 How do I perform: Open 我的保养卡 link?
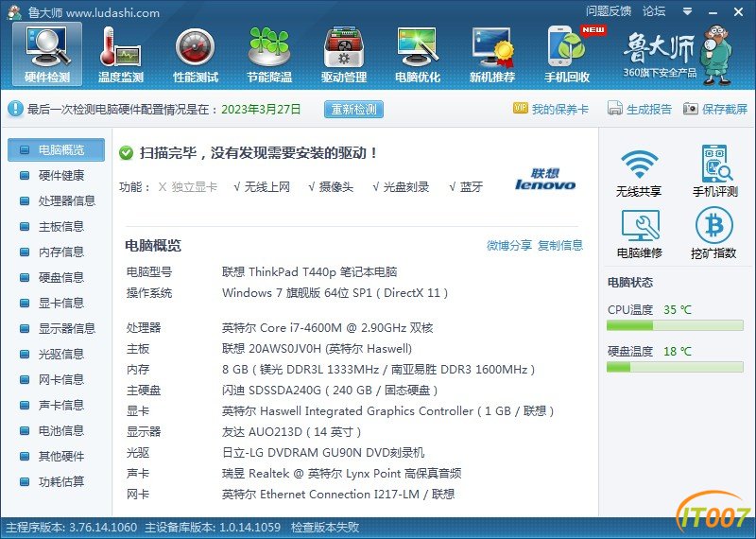(x=560, y=109)
